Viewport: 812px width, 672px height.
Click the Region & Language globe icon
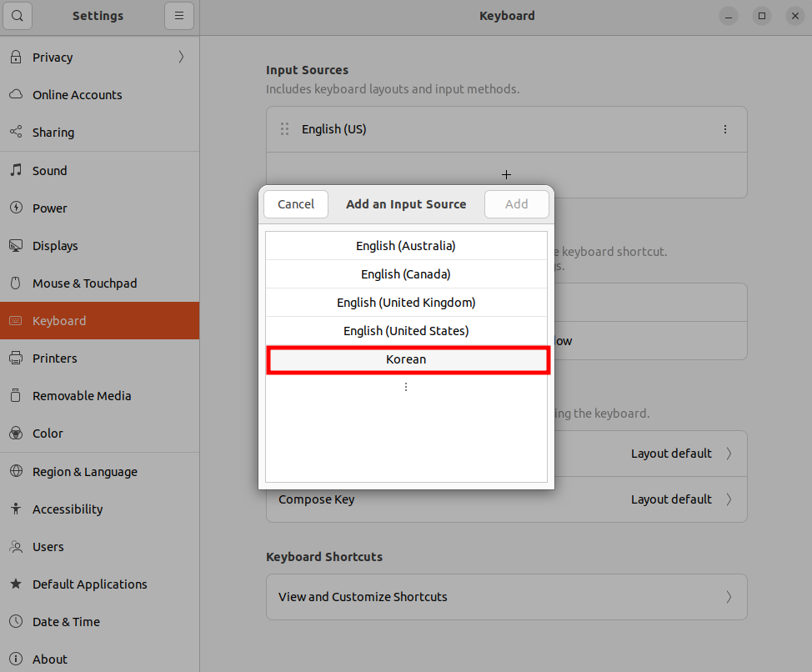coord(16,471)
